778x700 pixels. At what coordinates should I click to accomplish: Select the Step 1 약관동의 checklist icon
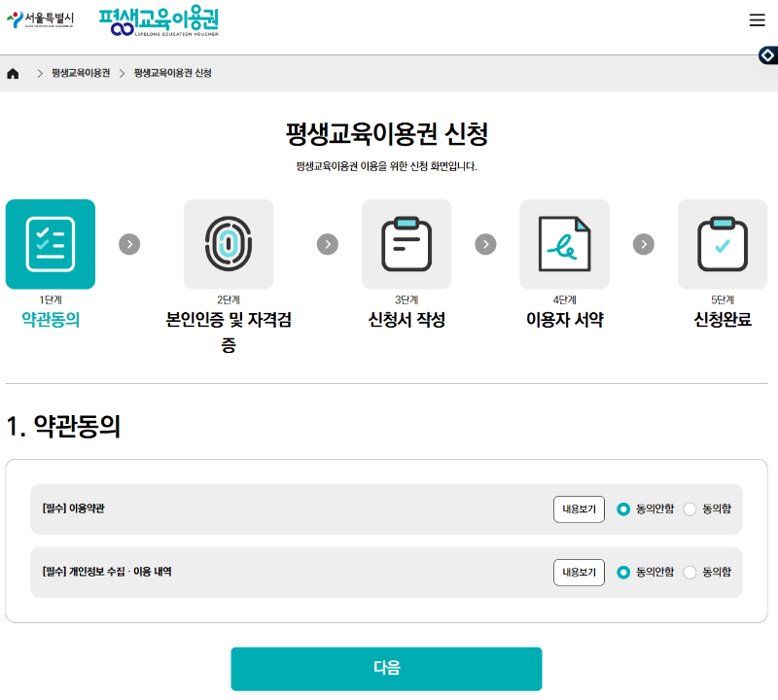point(50,244)
